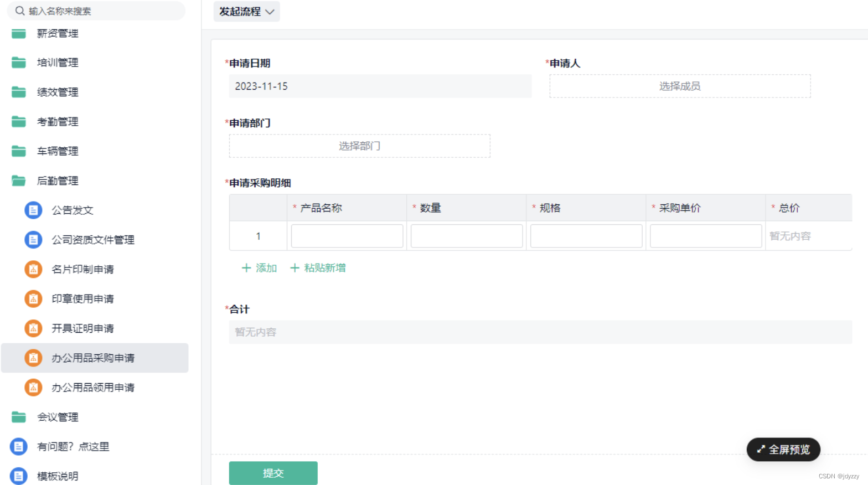This screenshot has height=485, width=868.
Task: Click 添加 to add a row
Action: pos(259,268)
